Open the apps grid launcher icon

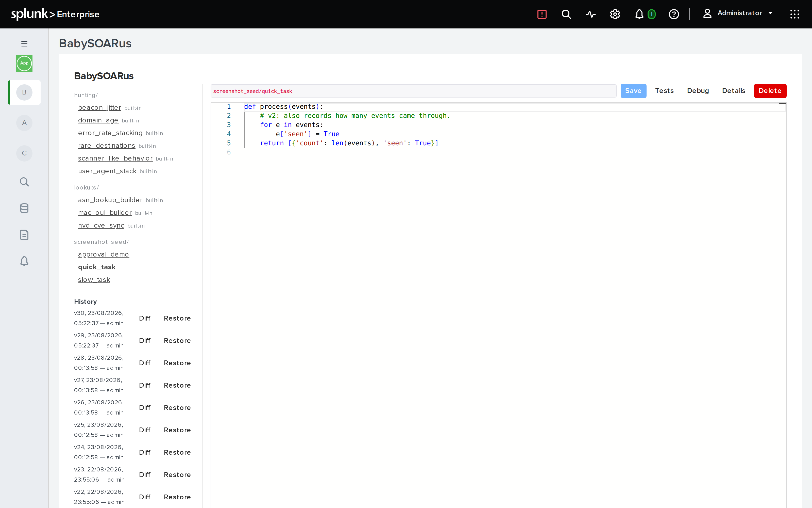click(794, 14)
